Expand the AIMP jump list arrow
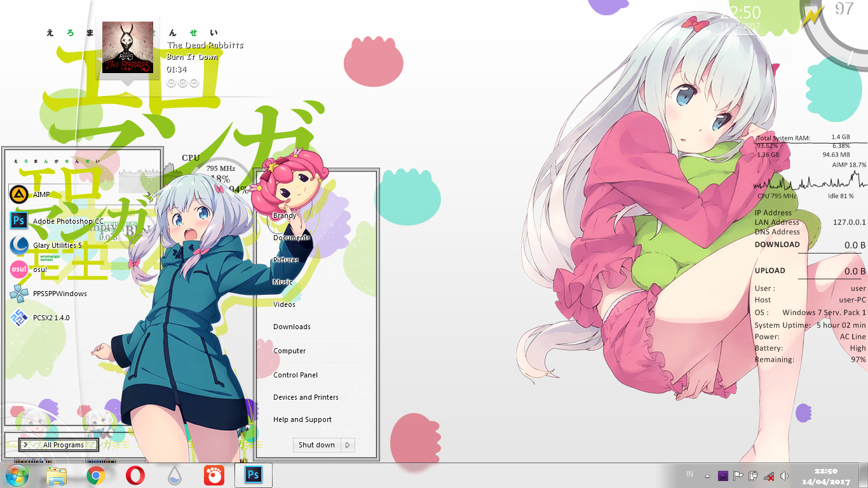The image size is (868, 488). pyautogui.click(x=149, y=194)
